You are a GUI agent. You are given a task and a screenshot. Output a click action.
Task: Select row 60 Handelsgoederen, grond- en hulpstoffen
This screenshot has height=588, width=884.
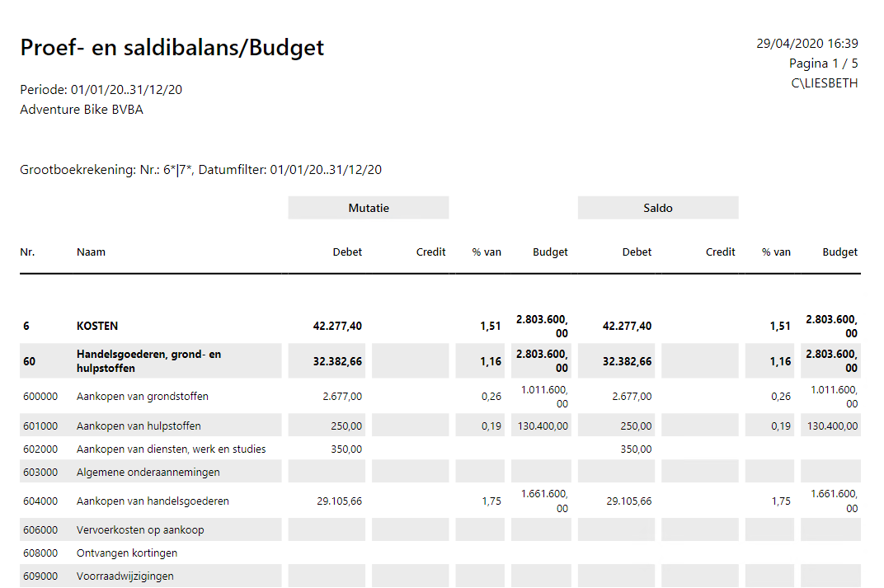(x=148, y=360)
